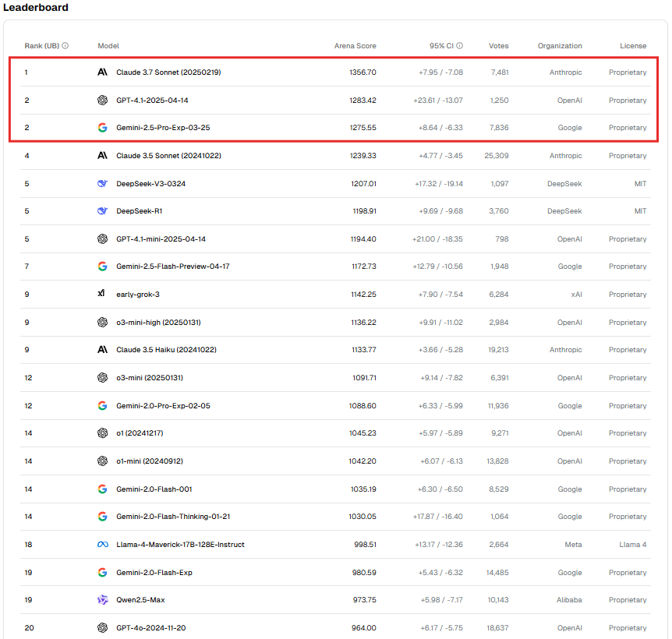672x639 pixels.
Task: Click the OpenAI logo beside o3-mini (20250131)
Action: (102, 378)
